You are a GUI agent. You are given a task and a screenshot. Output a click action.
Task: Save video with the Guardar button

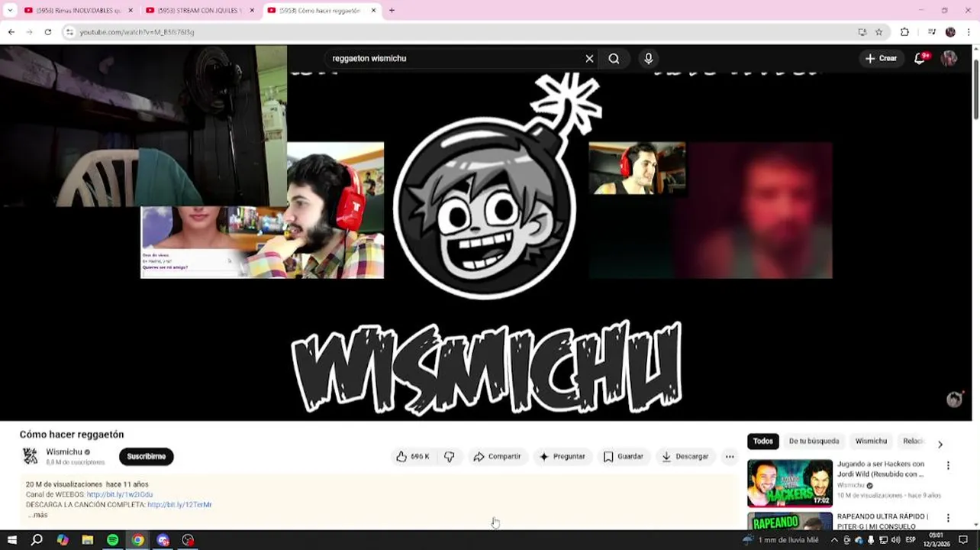(x=623, y=457)
